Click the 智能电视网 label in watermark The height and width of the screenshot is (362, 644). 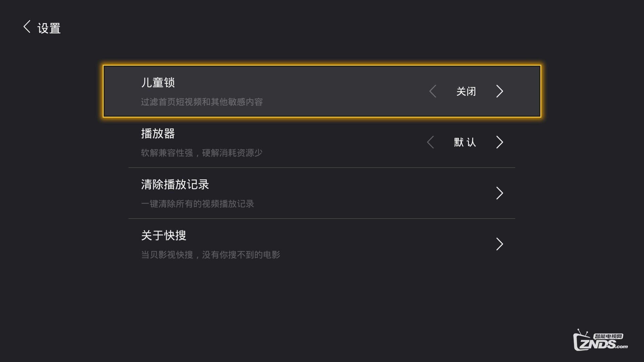point(608,336)
